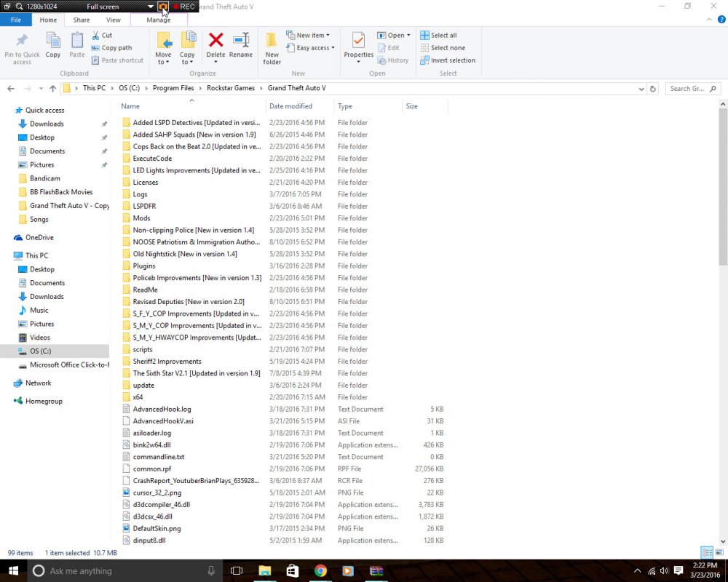
Task: Select the commandline.txt file
Action: tap(158, 457)
